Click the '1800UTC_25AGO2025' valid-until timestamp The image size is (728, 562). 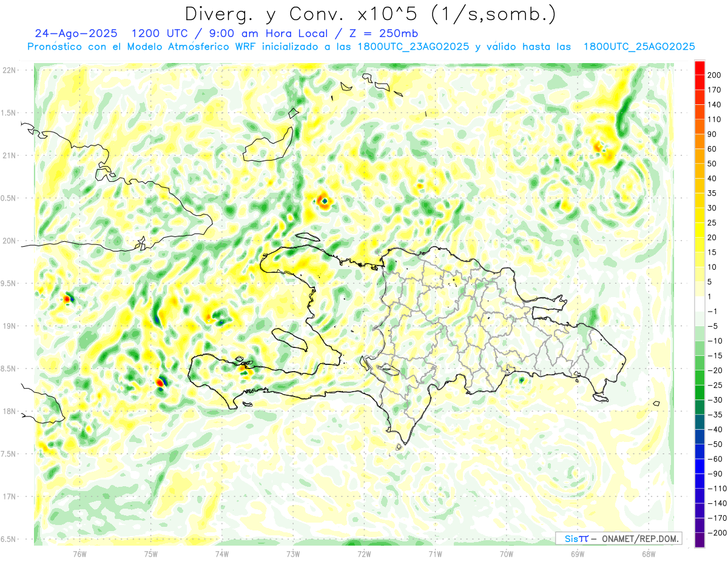[x=639, y=47]
